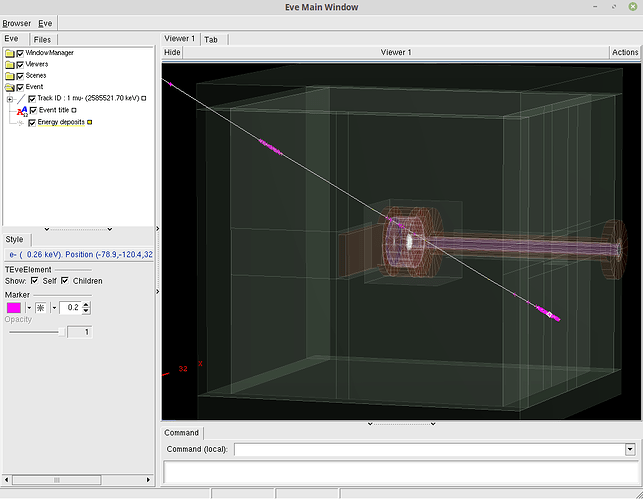643x499 pixels.
Task: Click the open Event folder icon
Action: (x=10, y=87)
